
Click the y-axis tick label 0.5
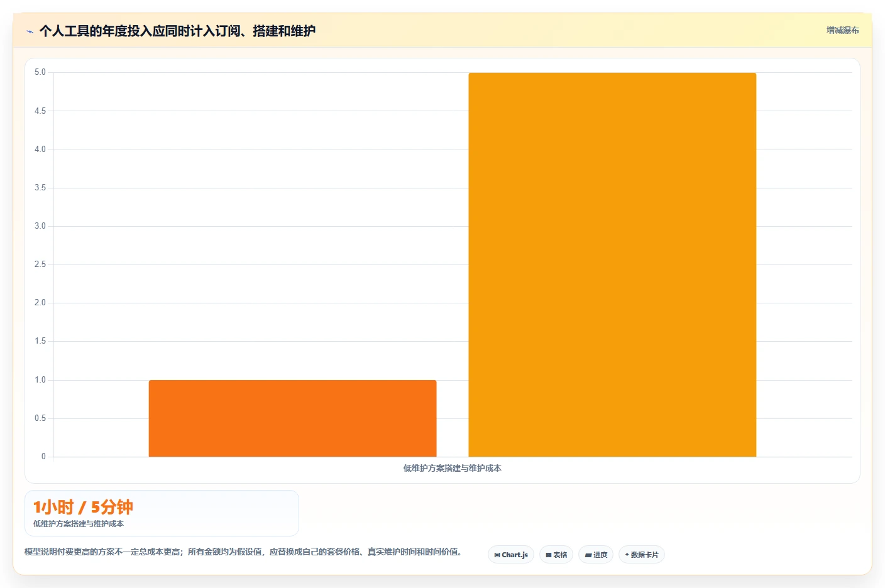[x=40, y=418]
